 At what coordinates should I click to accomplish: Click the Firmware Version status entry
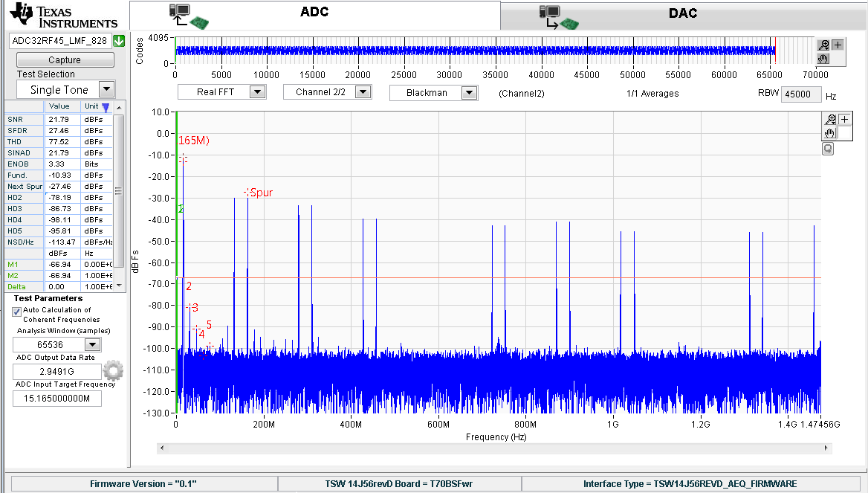[x=143, y=483]
